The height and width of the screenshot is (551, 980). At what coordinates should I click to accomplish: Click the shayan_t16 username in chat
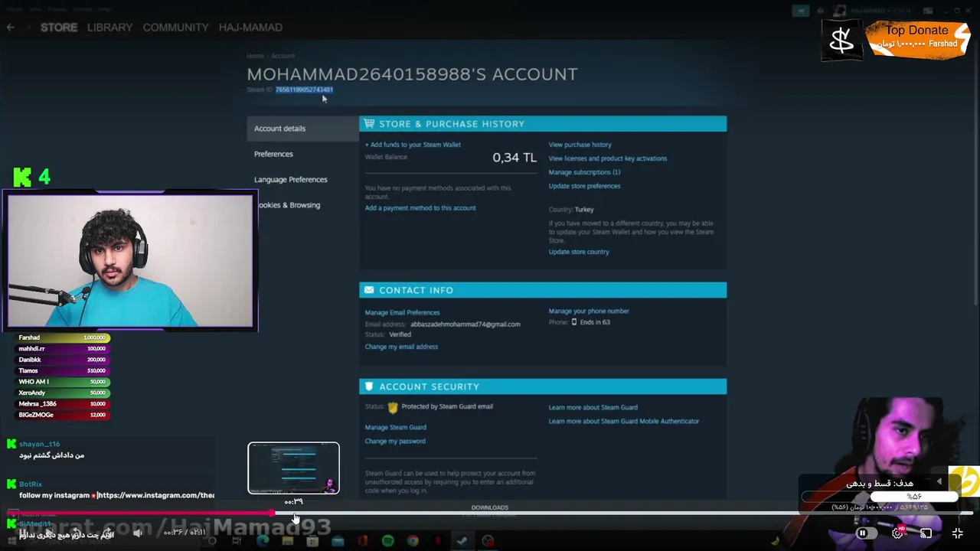39,444
